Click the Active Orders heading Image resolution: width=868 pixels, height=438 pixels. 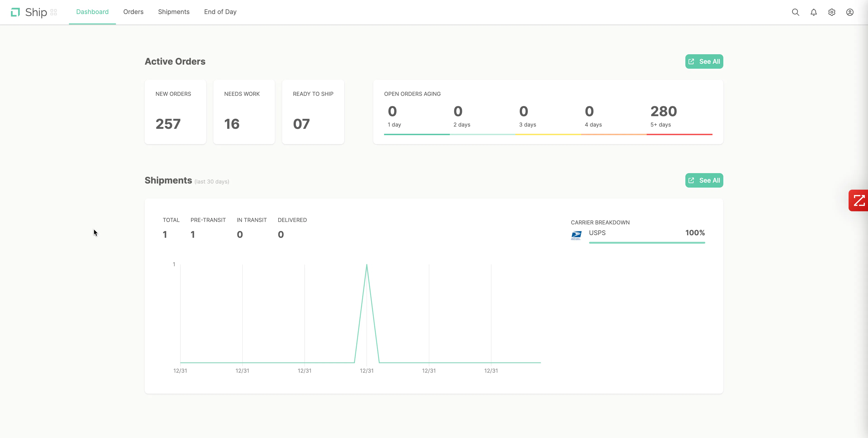[x=175, y=61]
